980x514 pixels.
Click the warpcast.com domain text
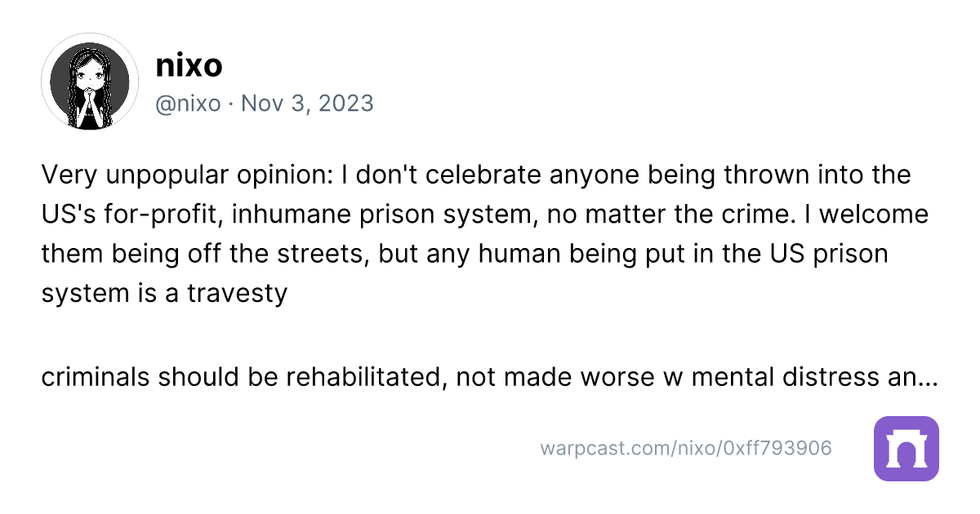[x=604, y=448]
